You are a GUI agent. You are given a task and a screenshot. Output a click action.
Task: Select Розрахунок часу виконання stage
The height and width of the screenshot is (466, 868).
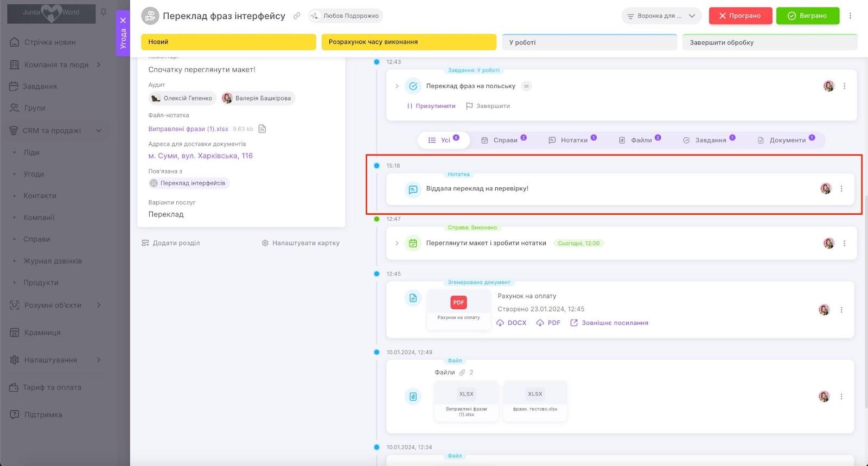[409, 42]
